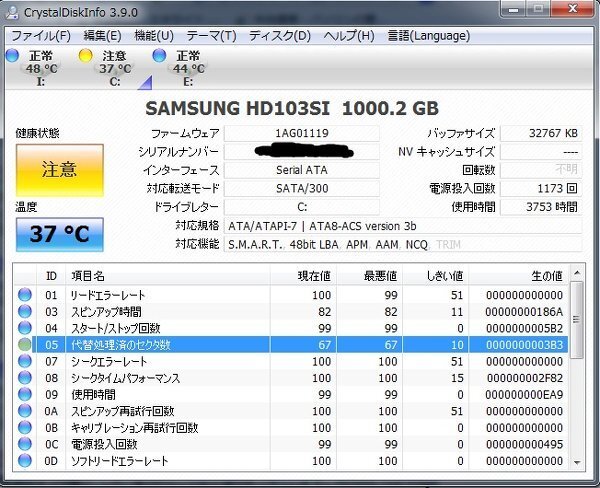Select drive I: with blue status orb

tap(33, 68)
